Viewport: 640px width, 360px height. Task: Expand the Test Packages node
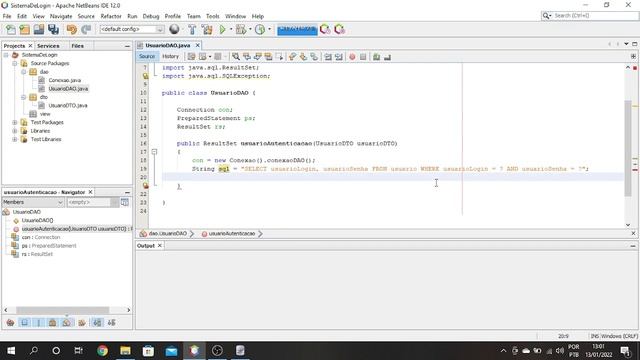tap(15, 122)
